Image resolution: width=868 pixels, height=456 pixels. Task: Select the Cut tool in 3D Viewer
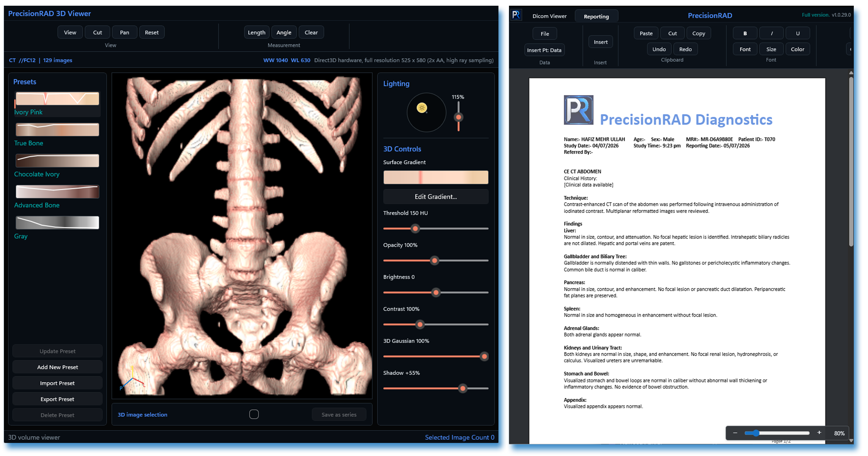point(97,32)
